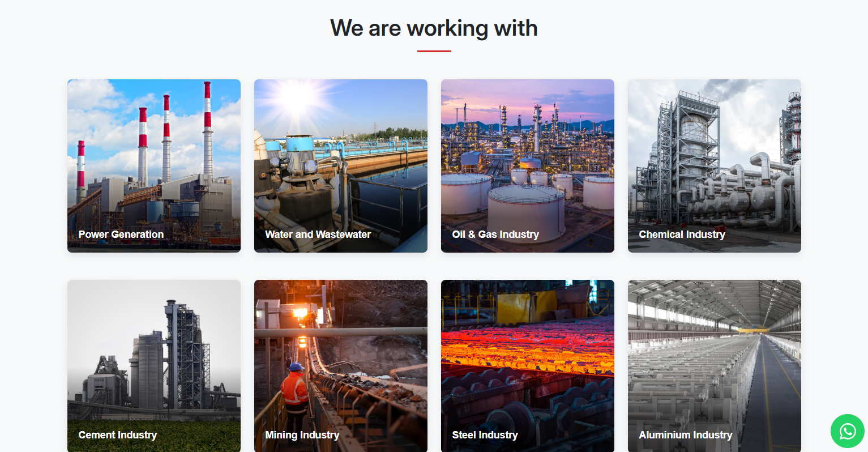Viewport: 868px width, 452px height.
Task: Select the Steel Industry text label
Action: [485, 435]
